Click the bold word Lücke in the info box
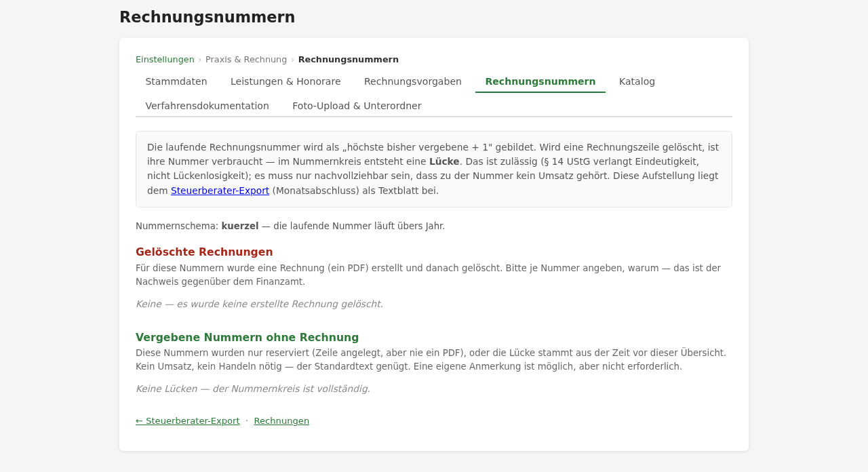The height and width of the screenshot is (472, 868). click(x=444, y=161)
